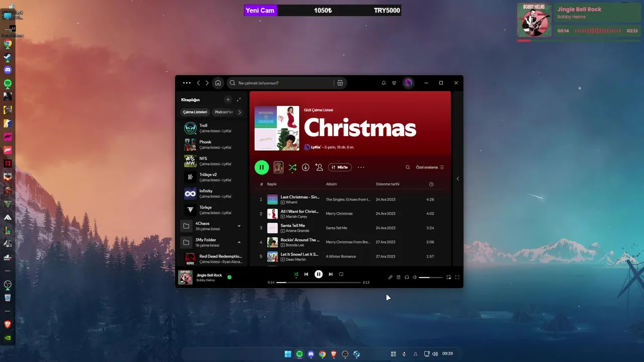Viewport: 644px width, 362px height.
Task: Expand the 4Chaos folder arrow
Action: coord(239,226)
